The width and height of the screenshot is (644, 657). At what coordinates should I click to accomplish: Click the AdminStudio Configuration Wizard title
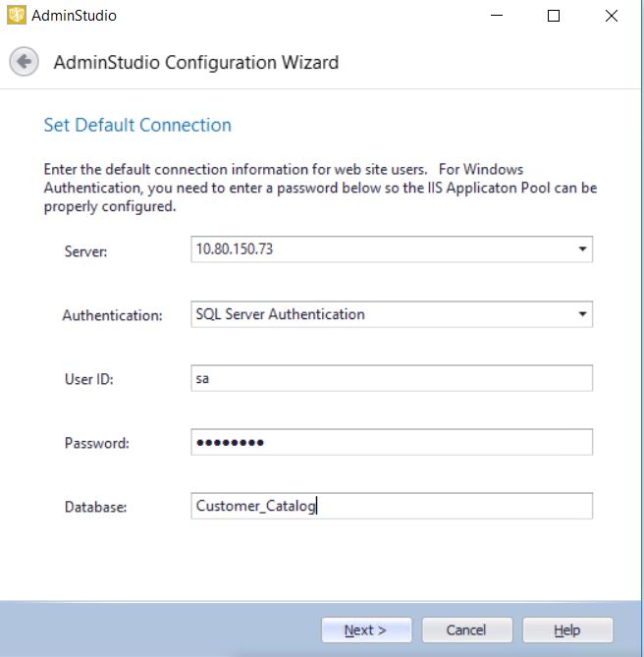(x=196, y=63)
